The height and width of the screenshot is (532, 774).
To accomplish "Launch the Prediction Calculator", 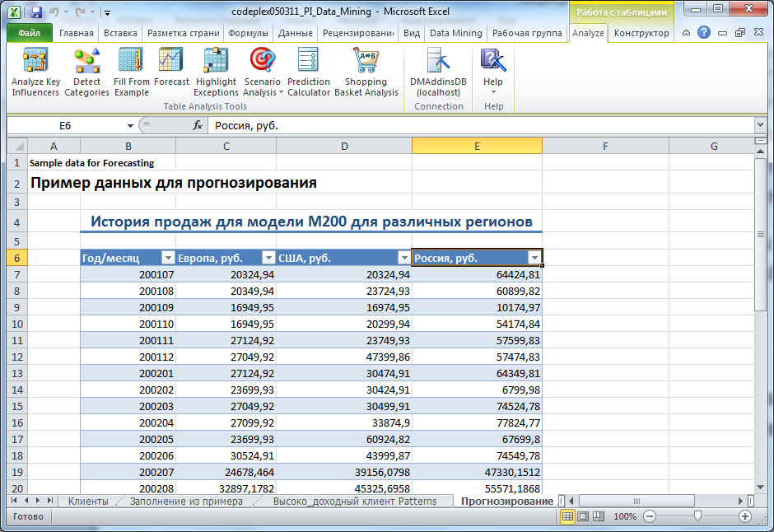I will click(x=309, y=72).
